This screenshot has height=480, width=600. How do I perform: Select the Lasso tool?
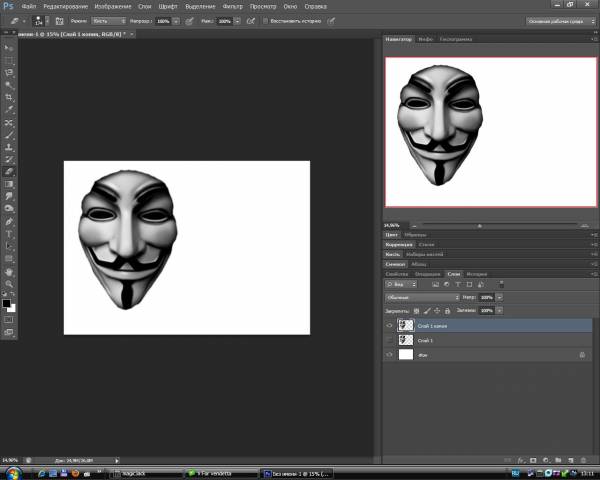[x=9, y=73]
